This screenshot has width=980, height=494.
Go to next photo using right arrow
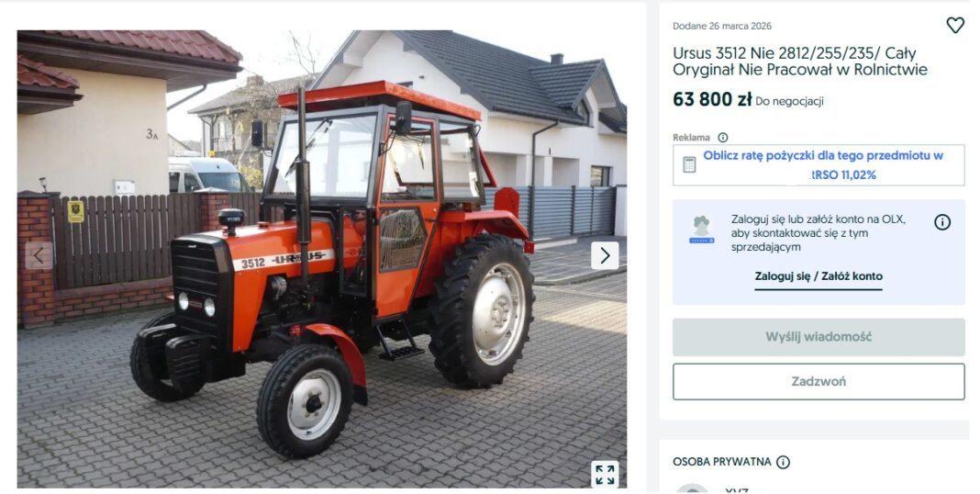(x=605, y=256)
